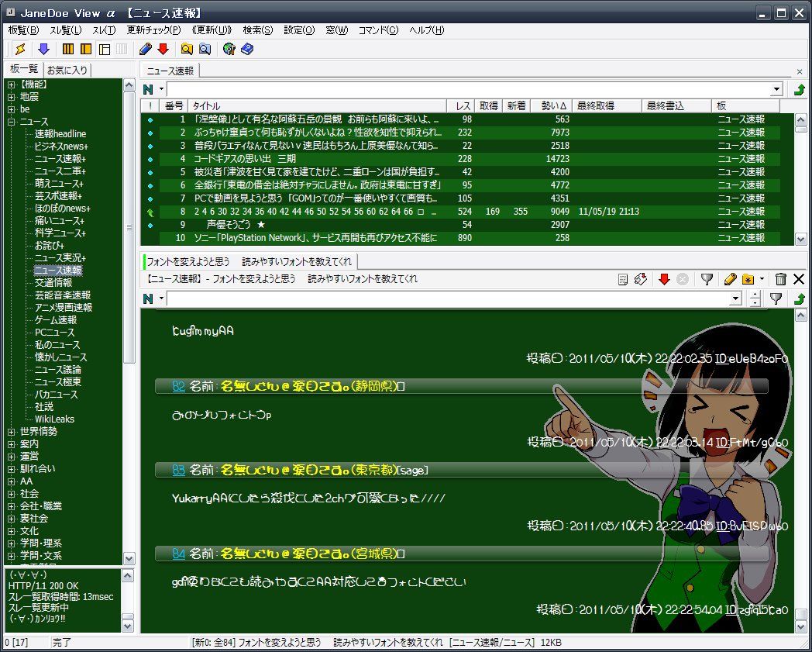The image size is (812, 652).
Task: Open the 検索(S) menu
Action: (x=258, y=30)
